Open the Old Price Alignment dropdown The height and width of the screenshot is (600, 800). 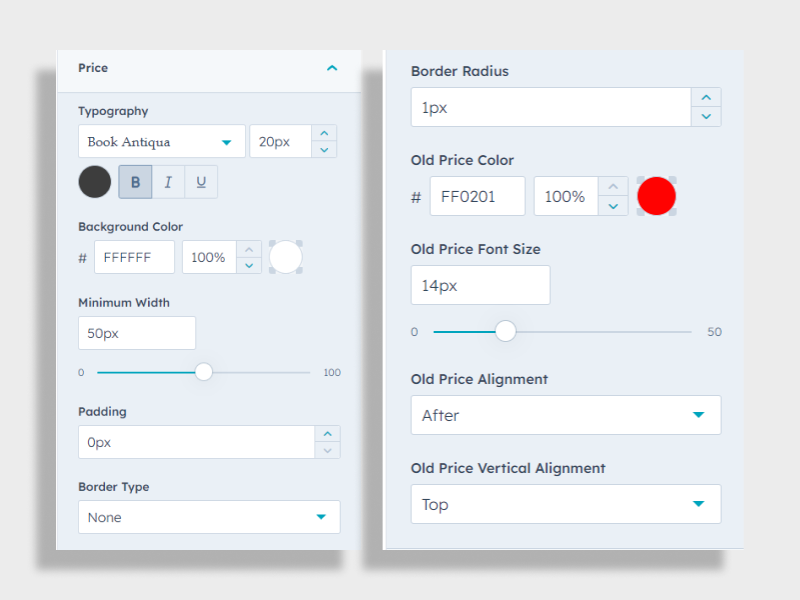point(565,414)
